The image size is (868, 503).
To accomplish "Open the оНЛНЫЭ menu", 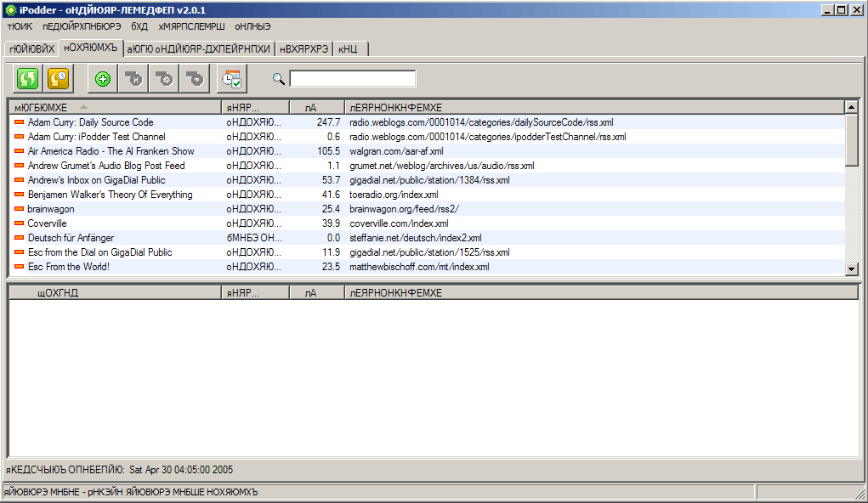I will click(x=252, y=26).
